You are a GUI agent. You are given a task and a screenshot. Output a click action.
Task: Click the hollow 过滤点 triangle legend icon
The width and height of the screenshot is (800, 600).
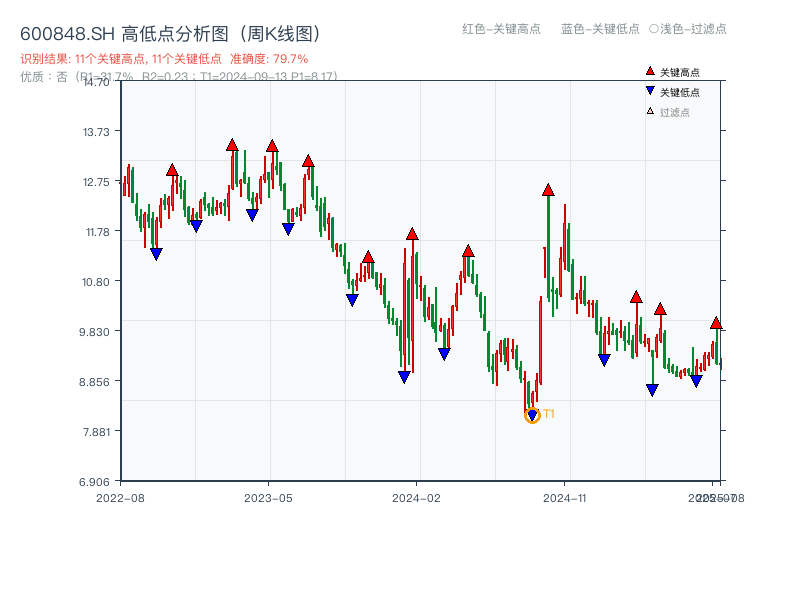[650, 111]
